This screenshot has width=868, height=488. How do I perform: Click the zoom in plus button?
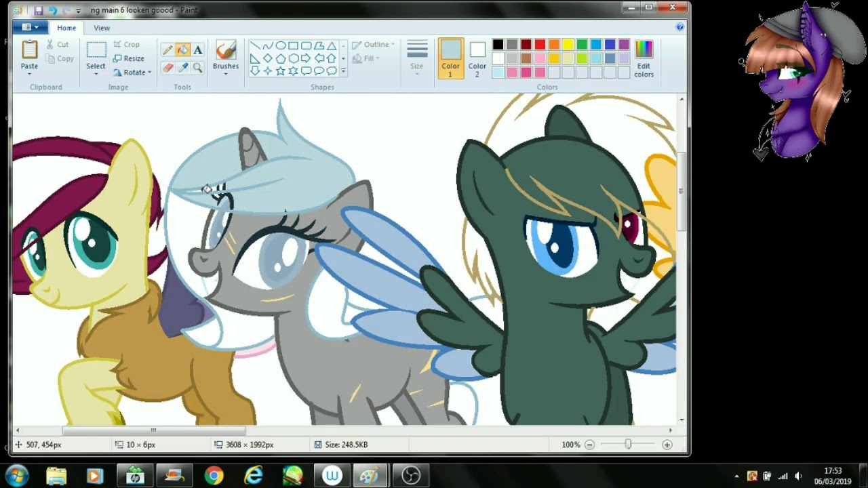tap(667, 445)
